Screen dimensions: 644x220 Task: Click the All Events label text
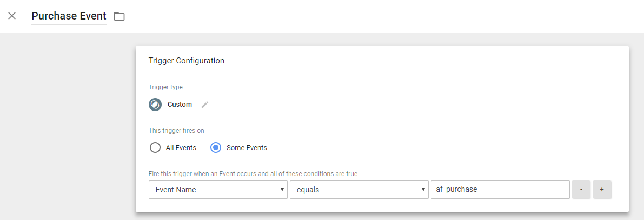(181, 147)
